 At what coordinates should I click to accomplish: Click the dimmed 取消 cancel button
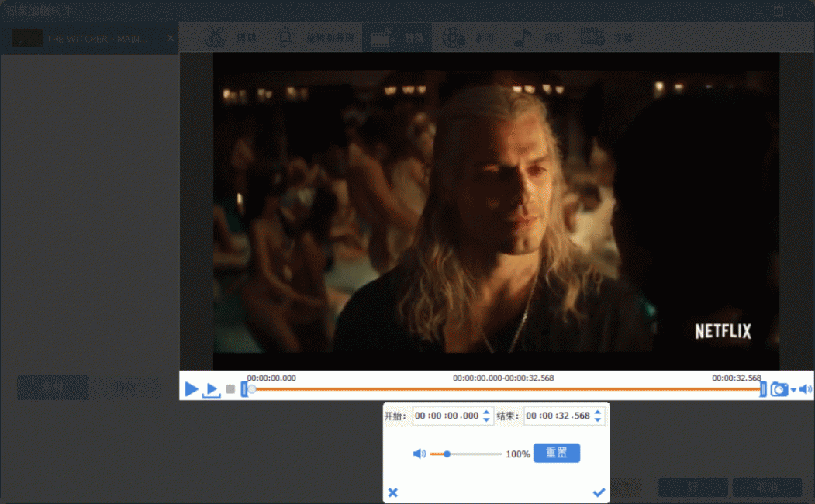(x=767, y=488)
